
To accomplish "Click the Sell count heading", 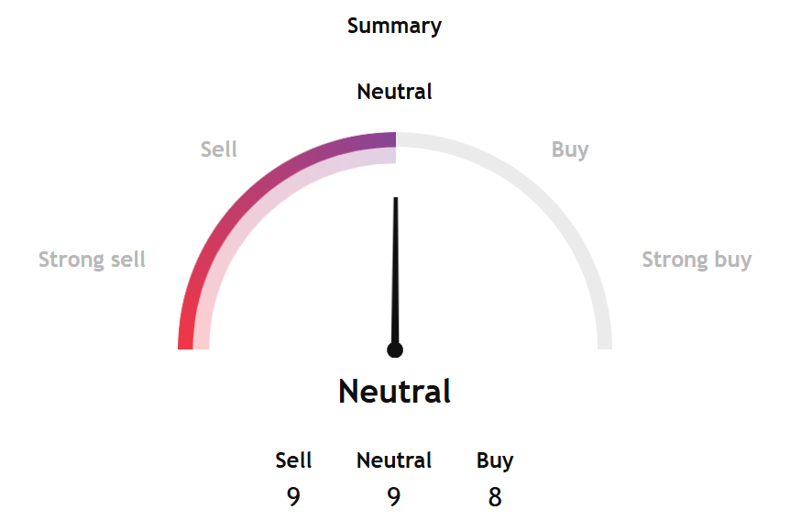I will point(293,460).
